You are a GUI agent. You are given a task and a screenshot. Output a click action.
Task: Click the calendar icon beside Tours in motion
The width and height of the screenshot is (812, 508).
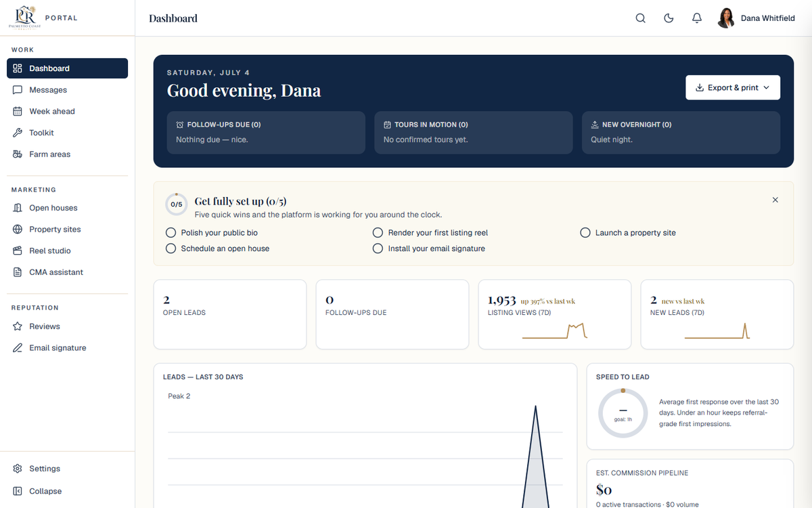pos(387,125)
